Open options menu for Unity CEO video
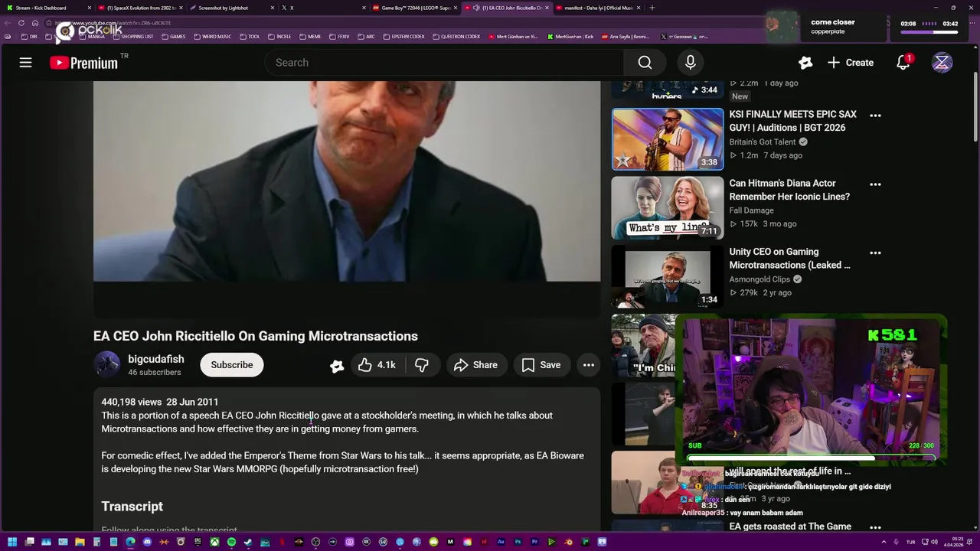 pos(876,253)
